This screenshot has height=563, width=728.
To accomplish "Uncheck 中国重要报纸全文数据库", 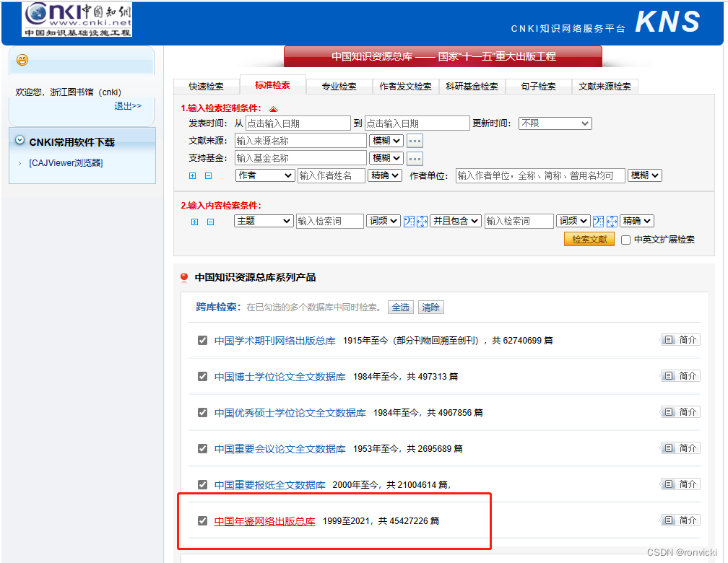I will coord(202,484).
